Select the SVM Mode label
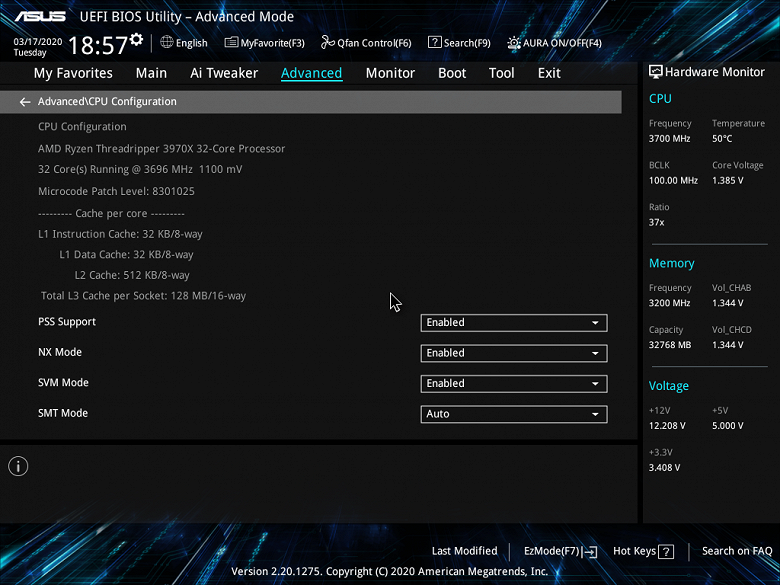This screenshot has width=780, height=585. tap(63, 383)
